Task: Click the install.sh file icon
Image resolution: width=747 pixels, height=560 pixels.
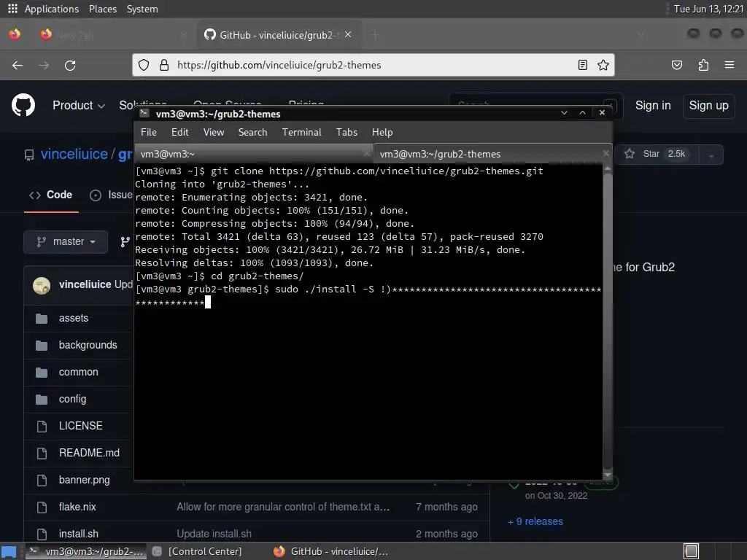Action: [42, 534]
